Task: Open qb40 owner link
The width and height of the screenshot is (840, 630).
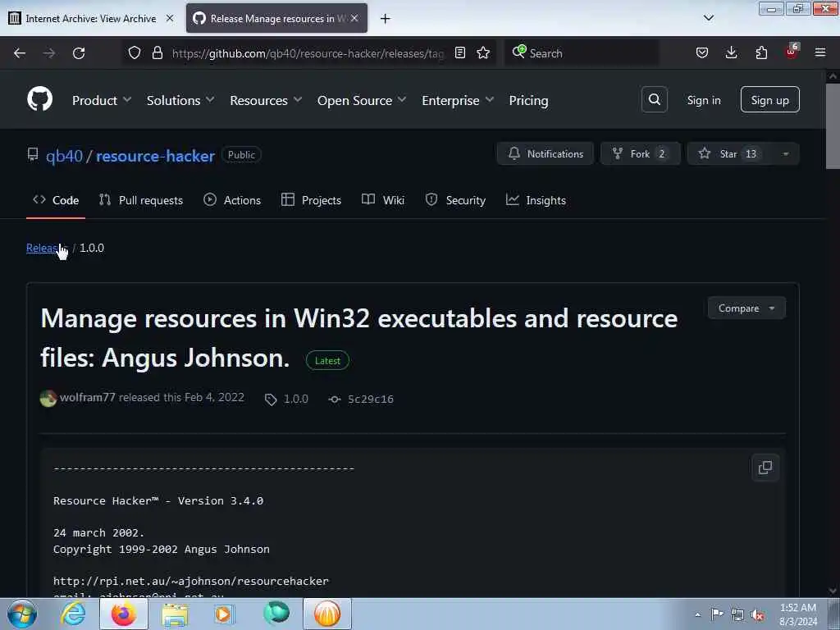Action: tap(64, 156)
